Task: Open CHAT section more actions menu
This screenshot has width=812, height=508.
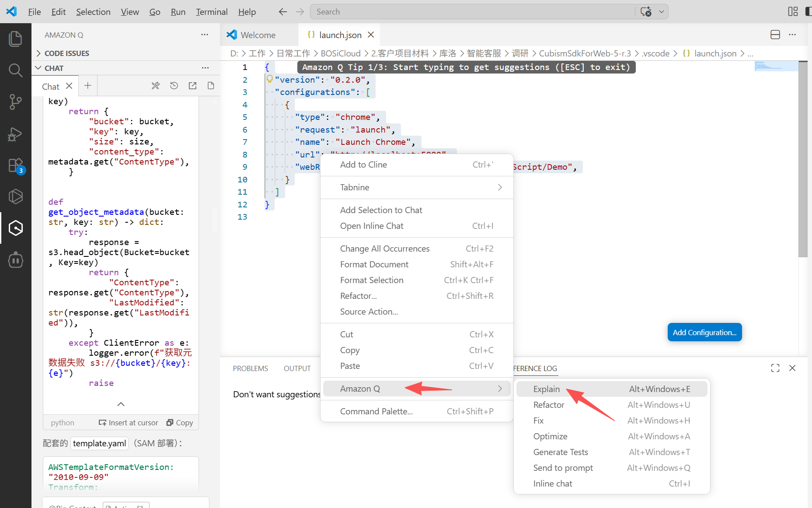Action: 206,68
